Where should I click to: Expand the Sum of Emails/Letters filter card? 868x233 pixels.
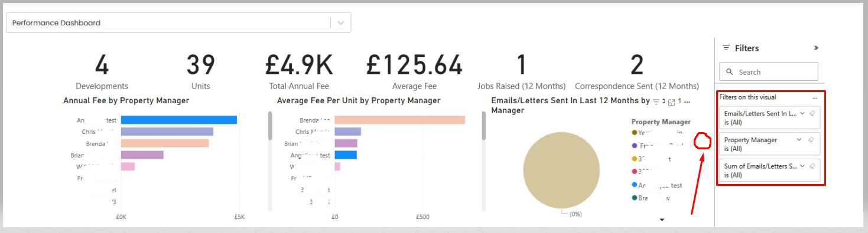[x=802, y=166]
